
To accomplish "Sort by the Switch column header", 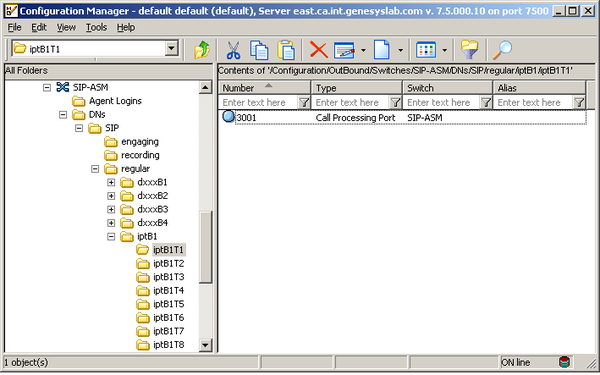I will pyautogui.click(x=448, y=88).
